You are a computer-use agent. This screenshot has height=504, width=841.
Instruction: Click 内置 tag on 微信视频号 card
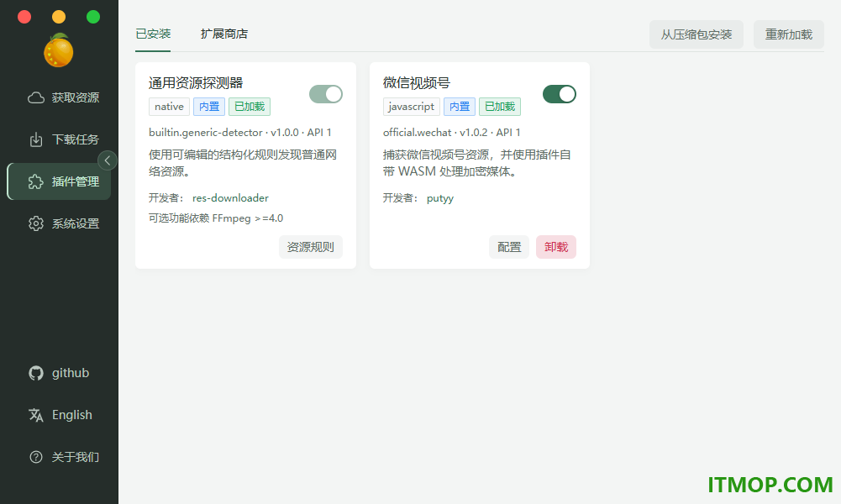(x=460, y=107)
